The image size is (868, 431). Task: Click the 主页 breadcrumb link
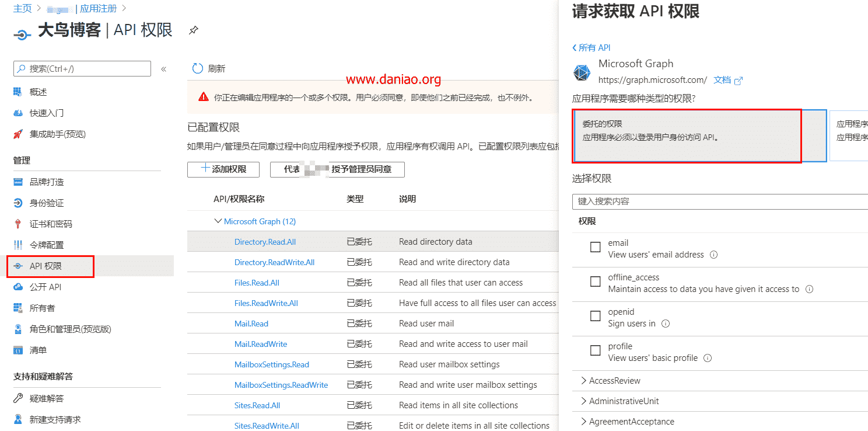pyautogui.click(x=22, y=8)
